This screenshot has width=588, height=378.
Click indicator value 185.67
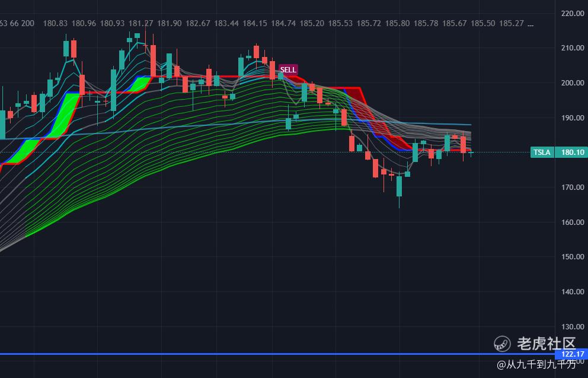point(454,23)
